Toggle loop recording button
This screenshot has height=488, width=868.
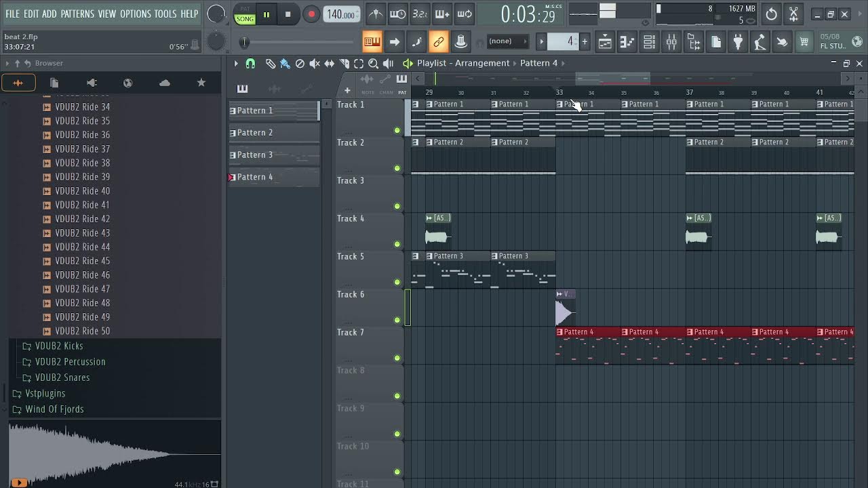465,14
